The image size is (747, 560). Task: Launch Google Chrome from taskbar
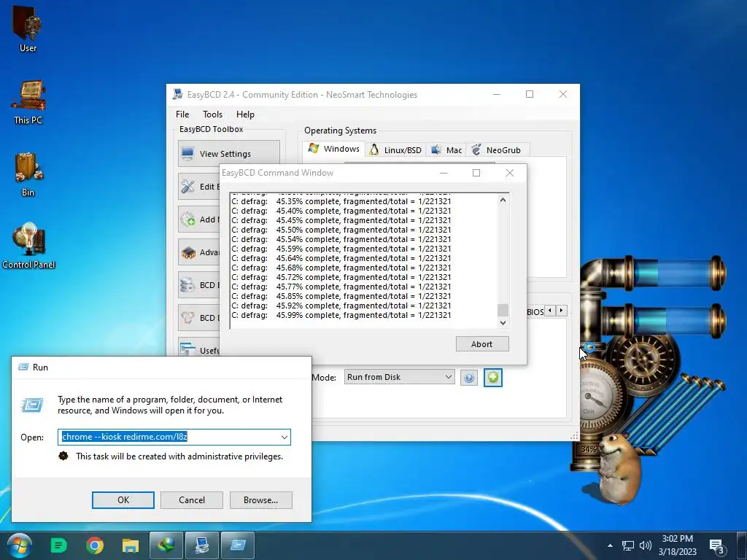click(95, 545)
